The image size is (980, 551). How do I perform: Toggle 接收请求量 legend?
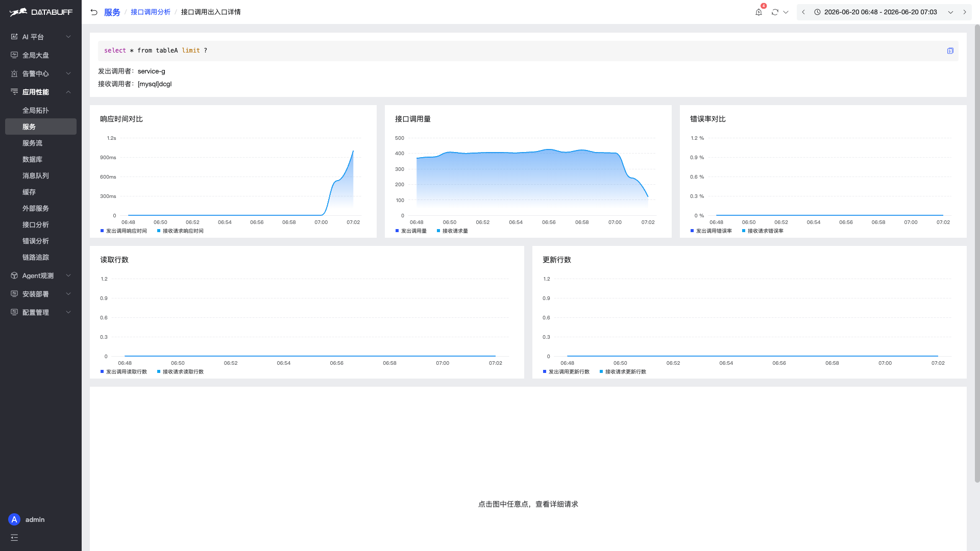(452, 231)
